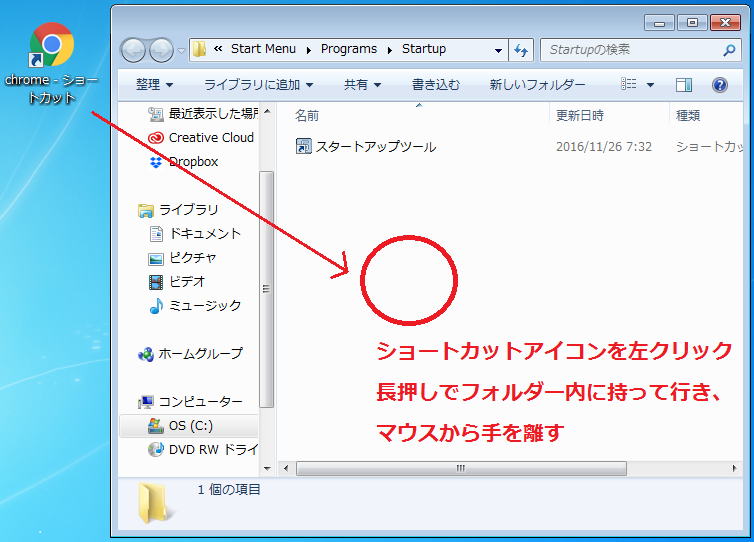Viewport: 754px width, 542px height.
Task: Click the folder icon in details pane
Action: [x=154, y=503]
